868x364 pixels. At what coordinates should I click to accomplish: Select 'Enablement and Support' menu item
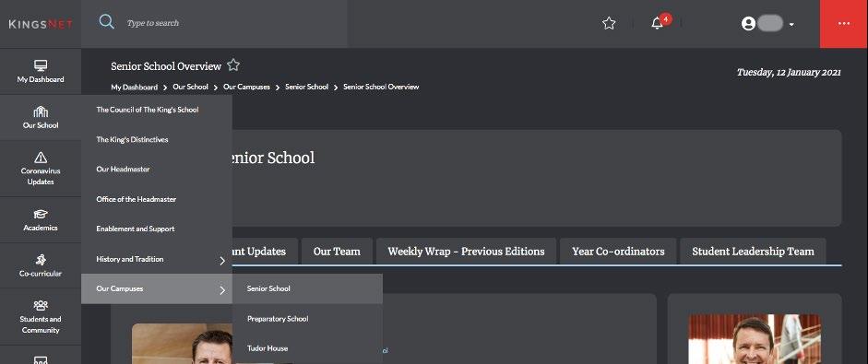point(157,229)
